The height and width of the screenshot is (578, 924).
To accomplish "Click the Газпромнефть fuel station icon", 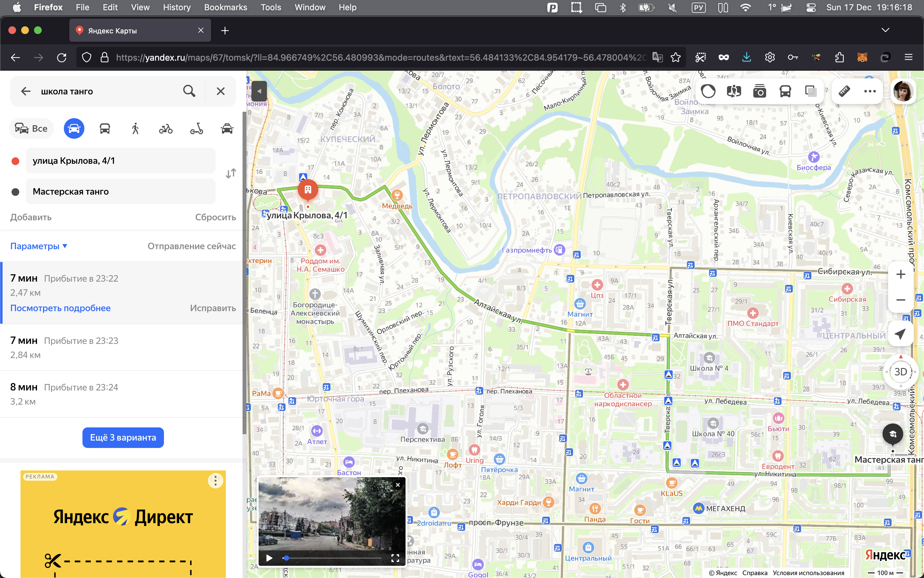I will [559, 250].
